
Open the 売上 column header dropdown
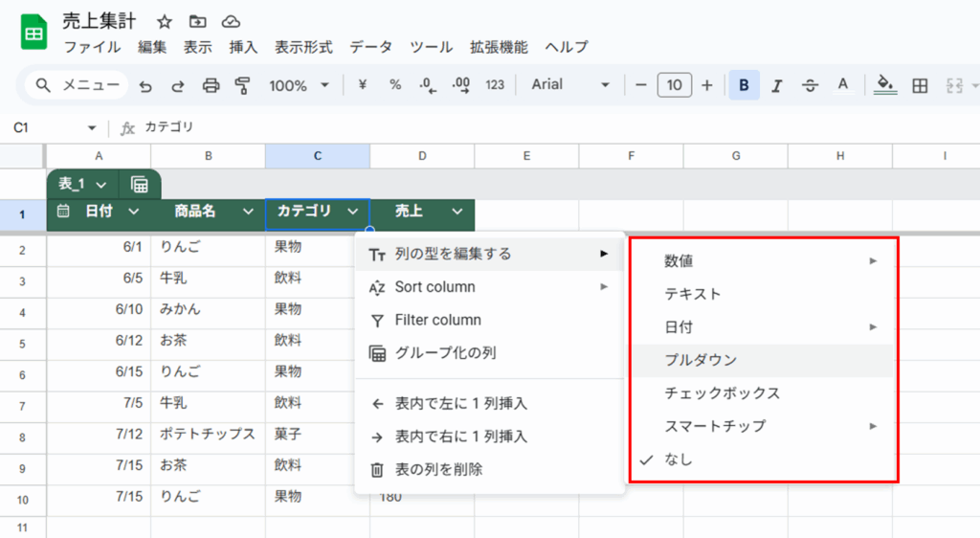(x=457, y=212)
